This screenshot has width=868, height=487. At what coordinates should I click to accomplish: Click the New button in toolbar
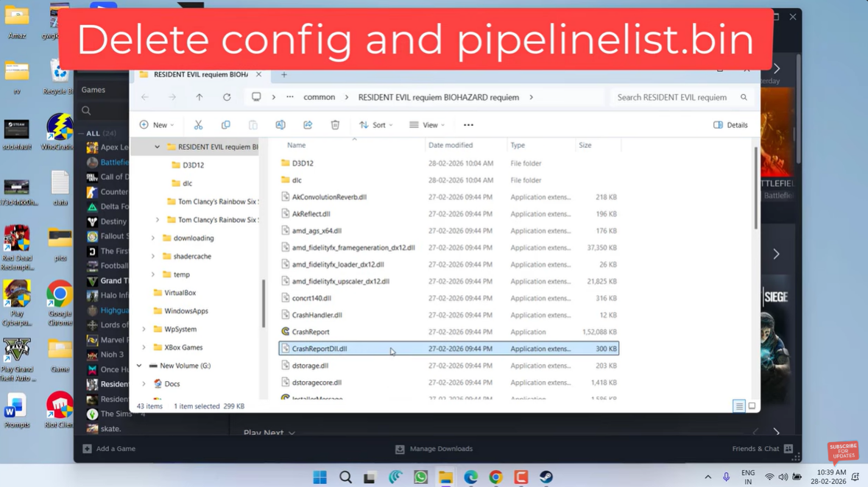(x=157, y=125)
